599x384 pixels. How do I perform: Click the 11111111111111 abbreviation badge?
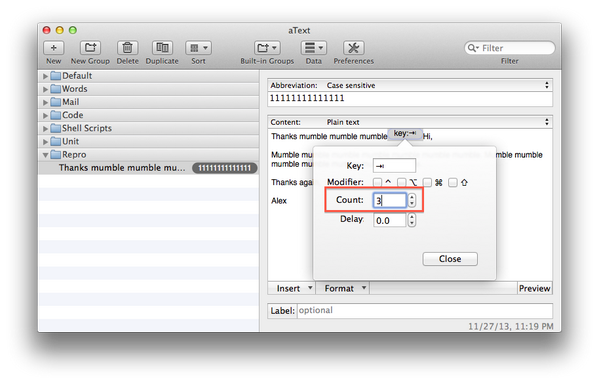[225, 168]
